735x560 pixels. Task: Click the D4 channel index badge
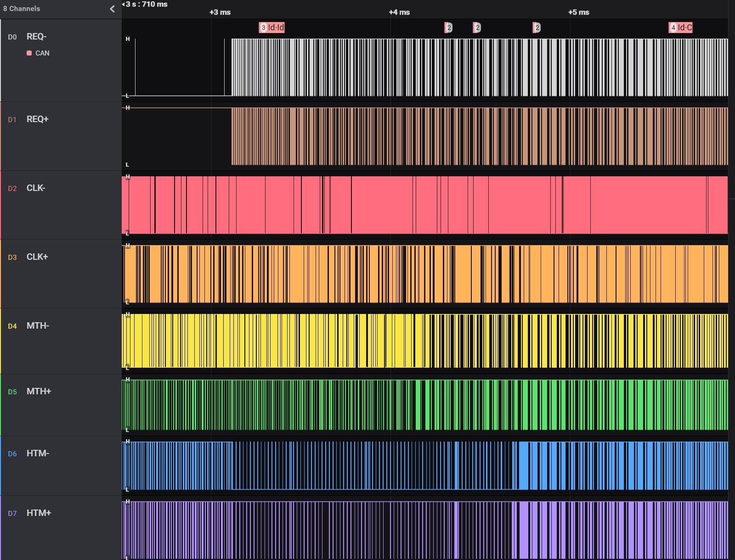12,326
